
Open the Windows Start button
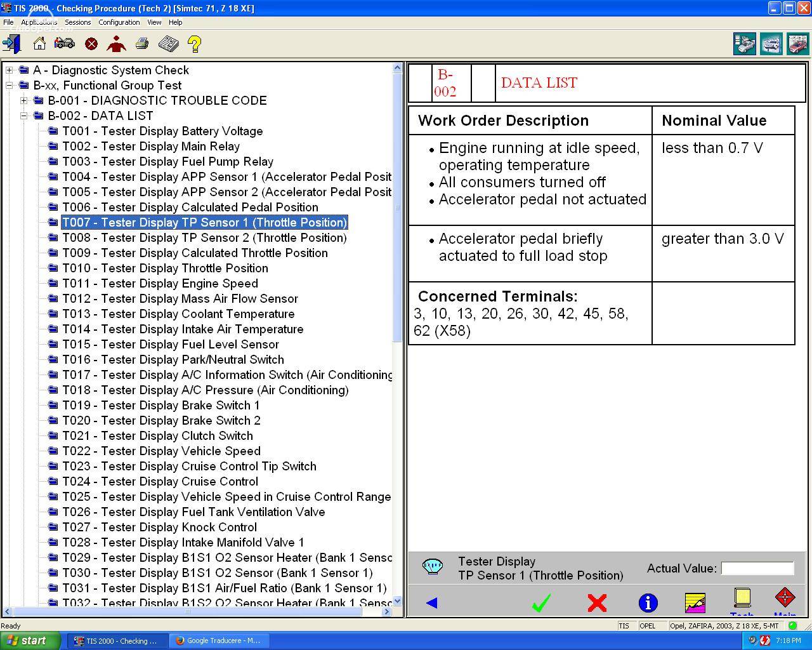(x=30, y=640)
